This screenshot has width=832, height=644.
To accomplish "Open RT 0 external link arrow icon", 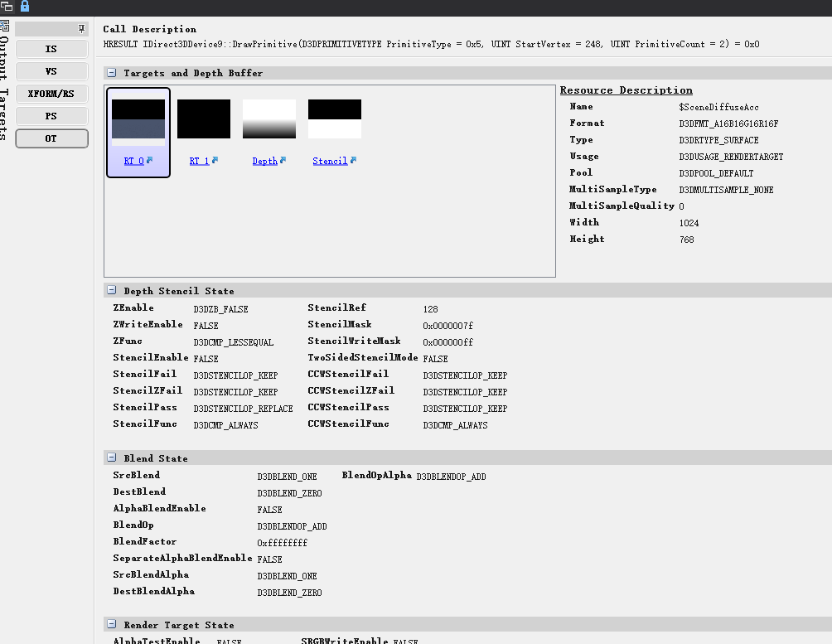I will 150,160.
